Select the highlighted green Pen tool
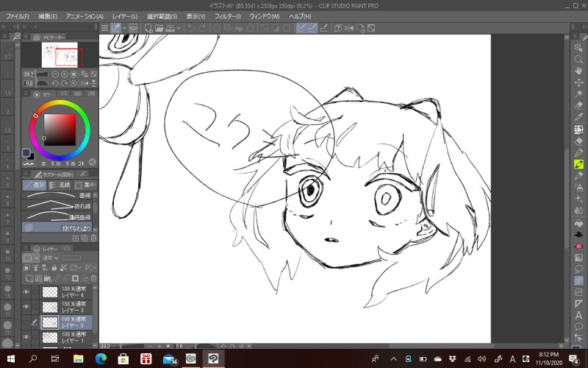 pos(578,164)
